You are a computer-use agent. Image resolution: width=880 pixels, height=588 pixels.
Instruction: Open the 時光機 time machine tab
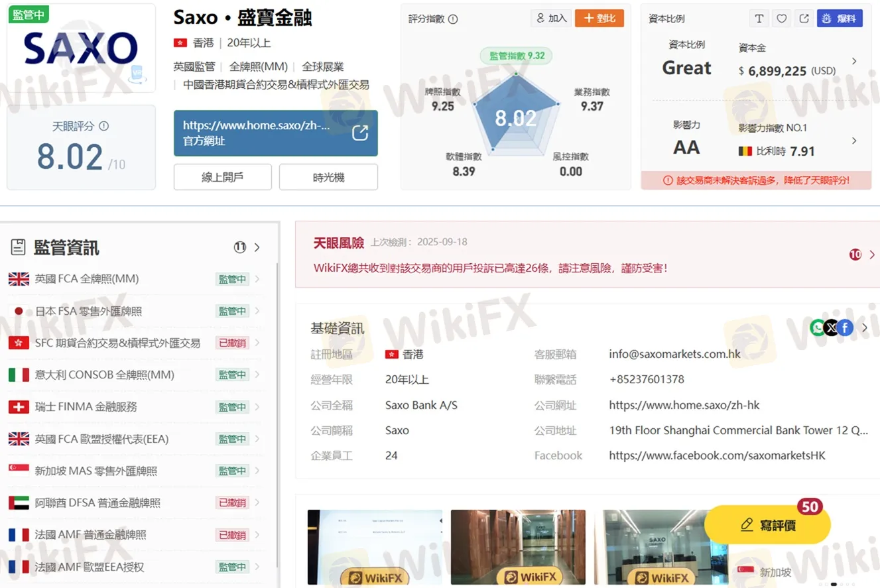pyautogui.click(x=328, y=177)
